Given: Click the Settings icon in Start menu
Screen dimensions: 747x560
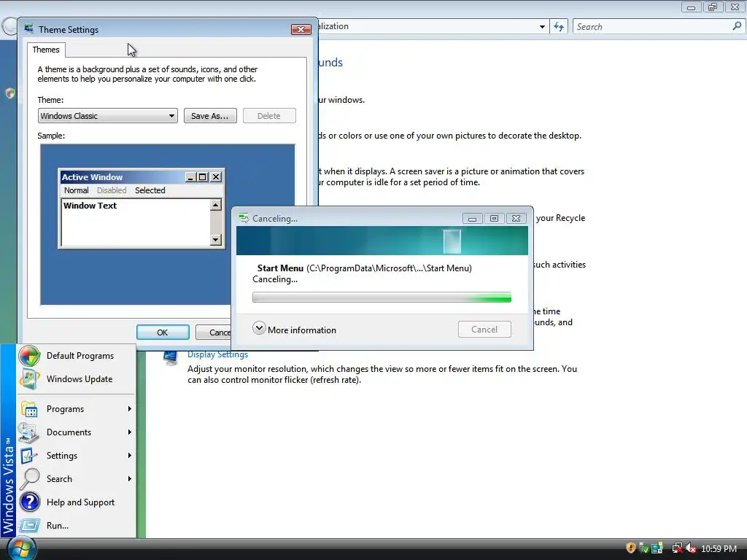Looking at the screenshot, I should click(x=29, y=456).
